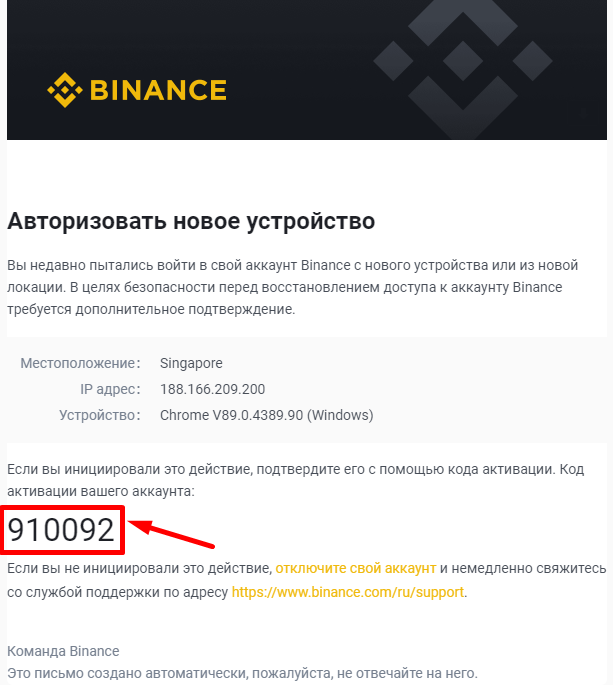This screenshot has height=688, width=613.
Task: Click the 'IP адрес:' label
Action: 110,389
